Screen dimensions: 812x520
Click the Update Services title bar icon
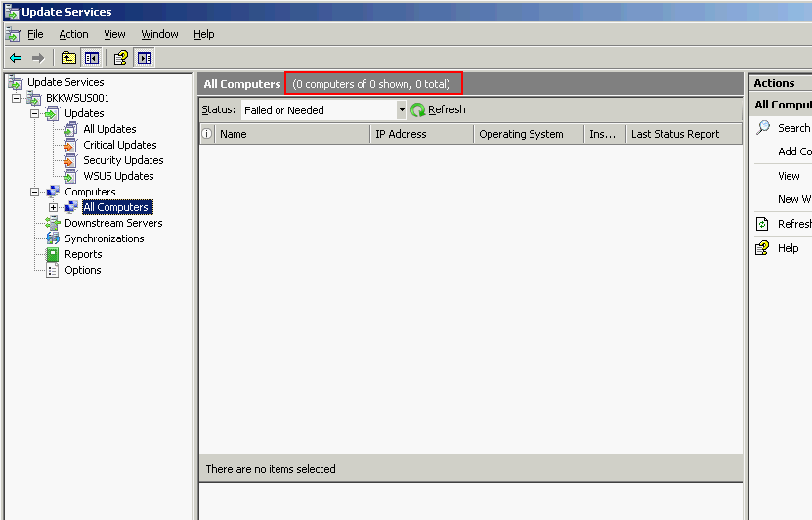click(12, 12)
